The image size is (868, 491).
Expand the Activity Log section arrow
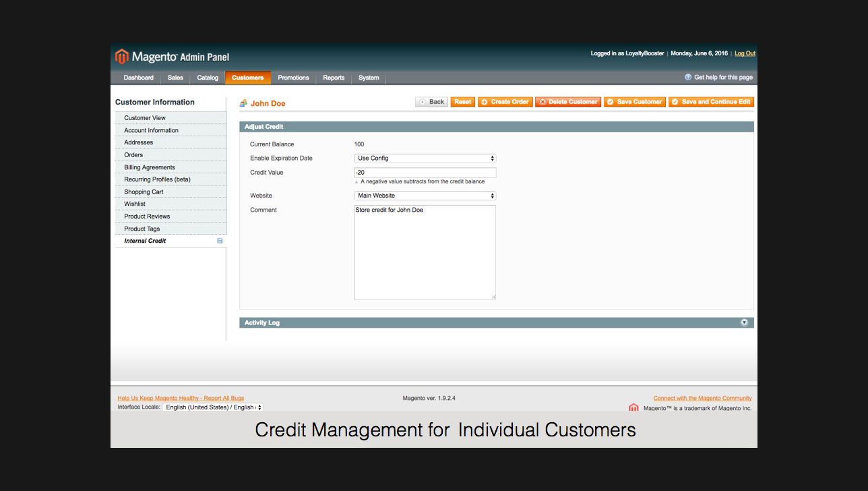pyautogui.click(x=744, y=322)
